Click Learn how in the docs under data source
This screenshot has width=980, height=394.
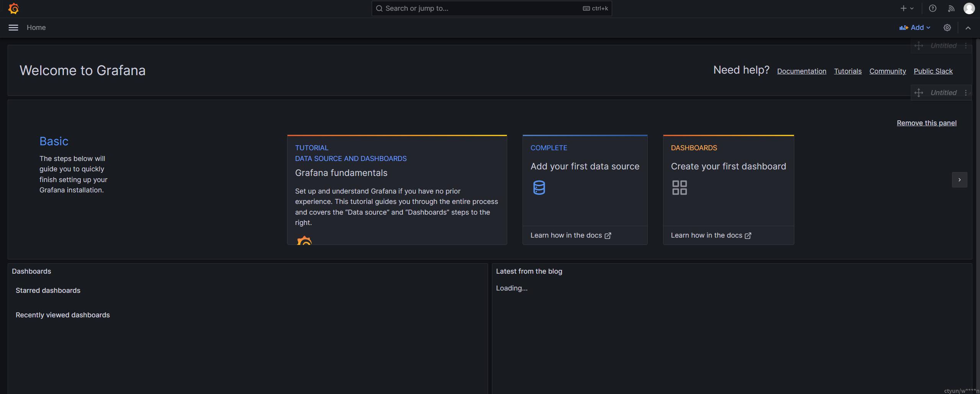point(570,235)
